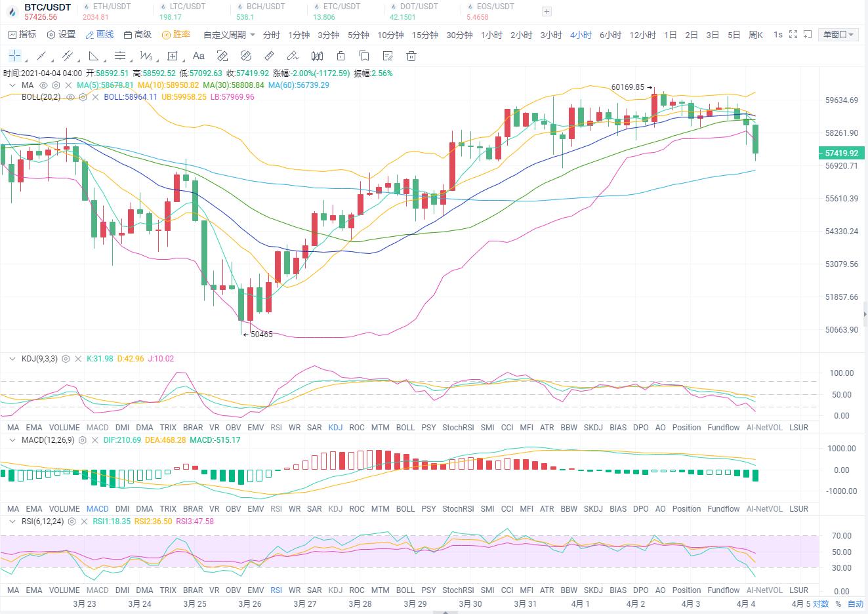Toggle visibility eye of BOLL indicator
868x614 pixels.
(x=71, y=97)
